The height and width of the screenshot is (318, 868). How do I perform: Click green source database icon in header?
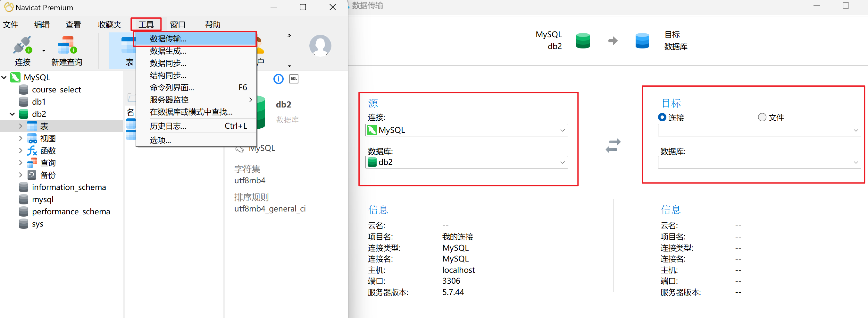coord(583,41)
